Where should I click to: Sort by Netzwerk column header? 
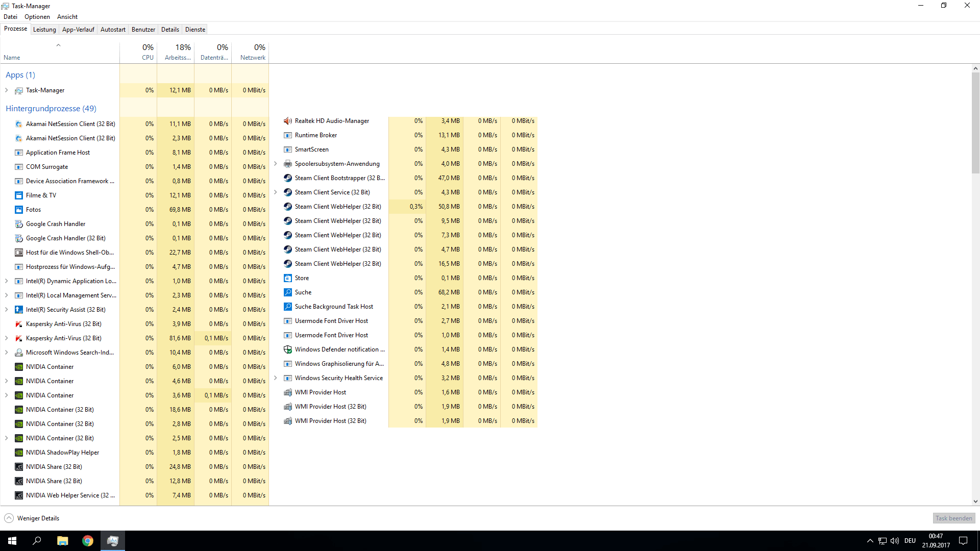click(250, 52)
